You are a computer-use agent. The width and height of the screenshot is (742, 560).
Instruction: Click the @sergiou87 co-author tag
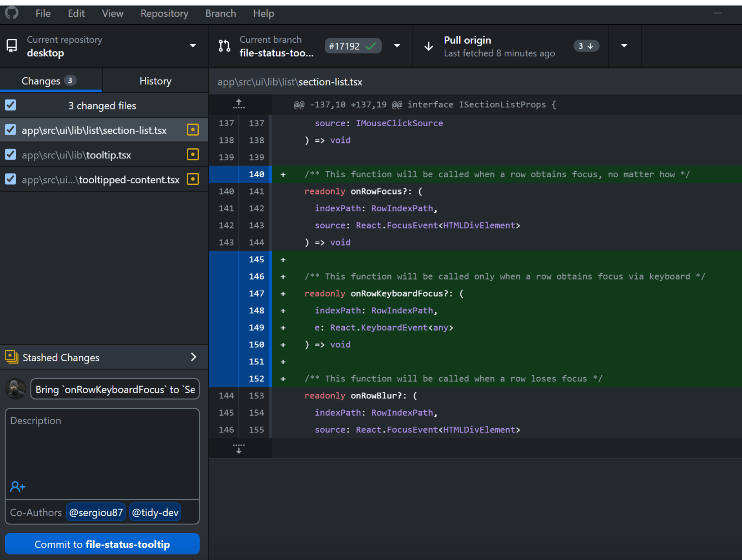[x=96, y=512]
